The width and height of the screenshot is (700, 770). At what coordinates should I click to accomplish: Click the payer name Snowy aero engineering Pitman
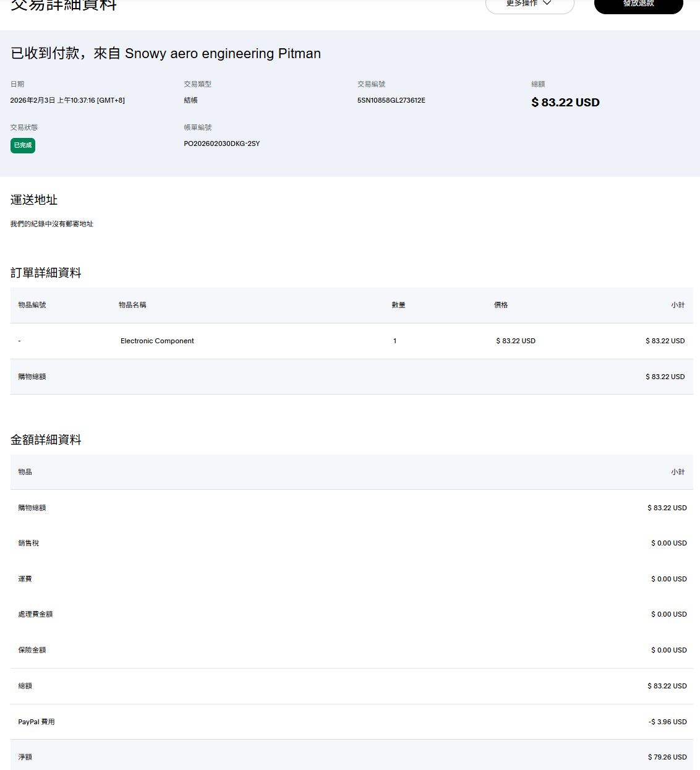pos(223,54)
